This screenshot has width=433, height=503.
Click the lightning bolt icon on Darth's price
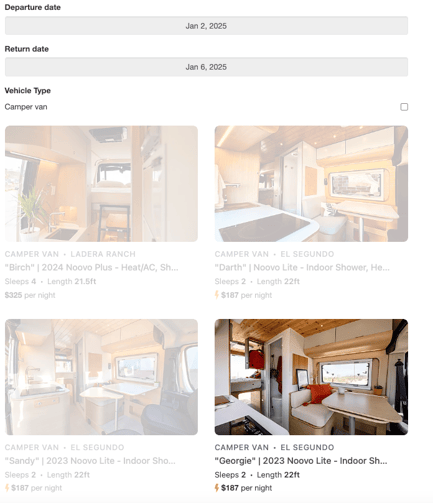217,295
